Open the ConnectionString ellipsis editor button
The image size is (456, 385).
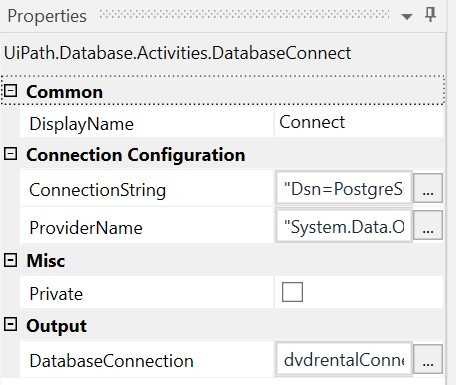click(x=428, y=188)
